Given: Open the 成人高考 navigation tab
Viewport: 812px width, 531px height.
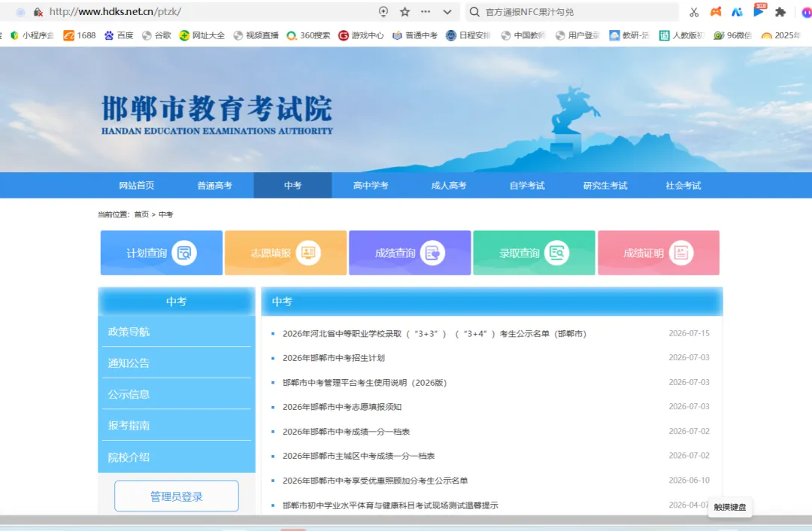Looking at the screenshot, I should 449,186.
